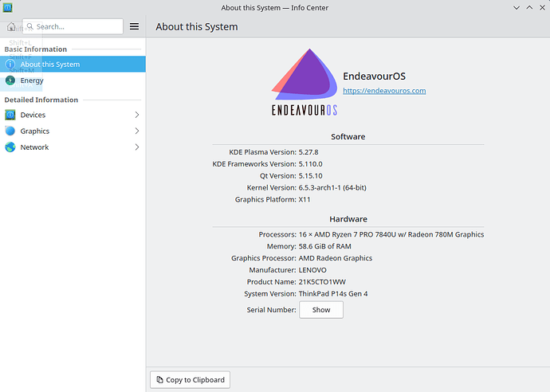The height and width of the screenshot is (392, 550).
Task: Click Graphics Platform value X11
Action: (304, 199)
